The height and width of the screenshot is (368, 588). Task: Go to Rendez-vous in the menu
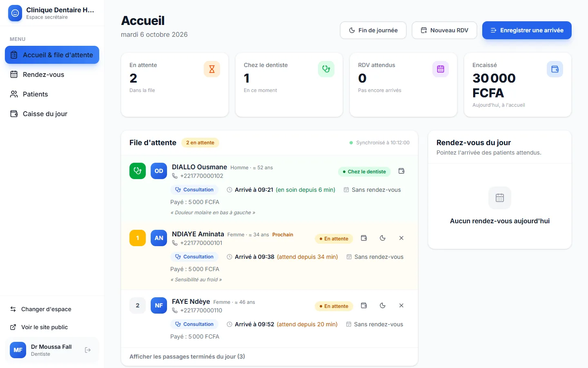(x=52, y=74)
